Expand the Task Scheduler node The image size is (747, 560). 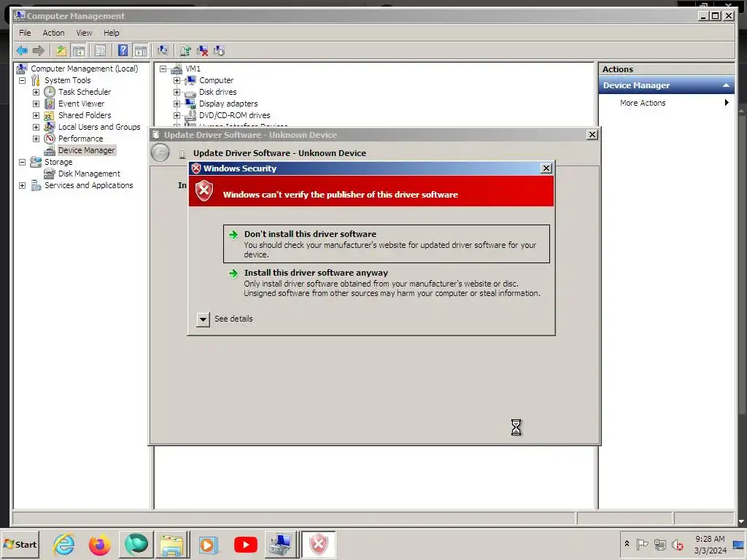(x=36, y=92)
